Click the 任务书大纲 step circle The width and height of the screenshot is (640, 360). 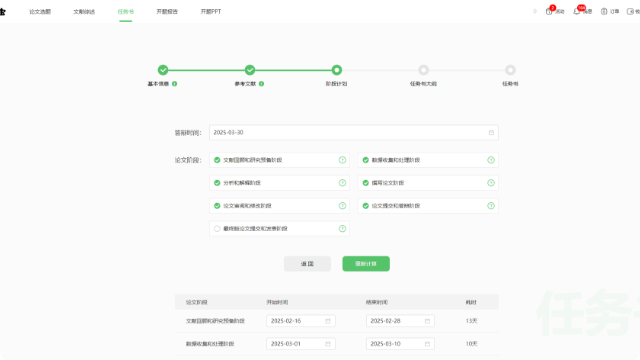click(424, 70)
